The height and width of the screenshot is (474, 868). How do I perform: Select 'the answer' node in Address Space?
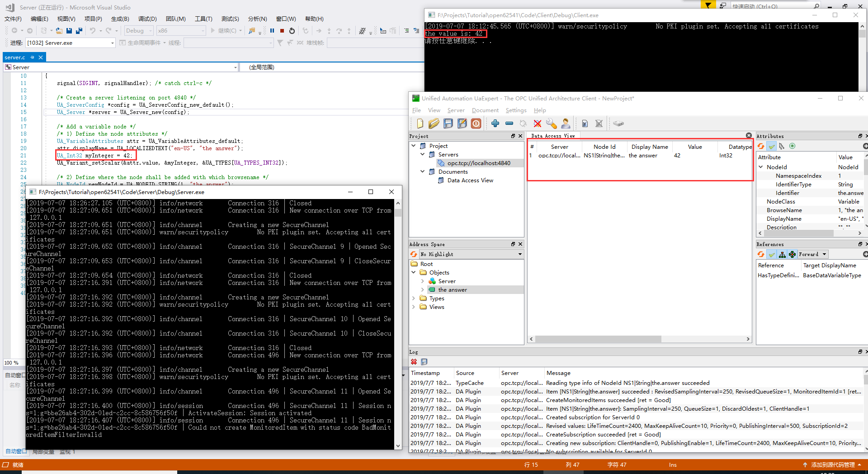point(453,289)
